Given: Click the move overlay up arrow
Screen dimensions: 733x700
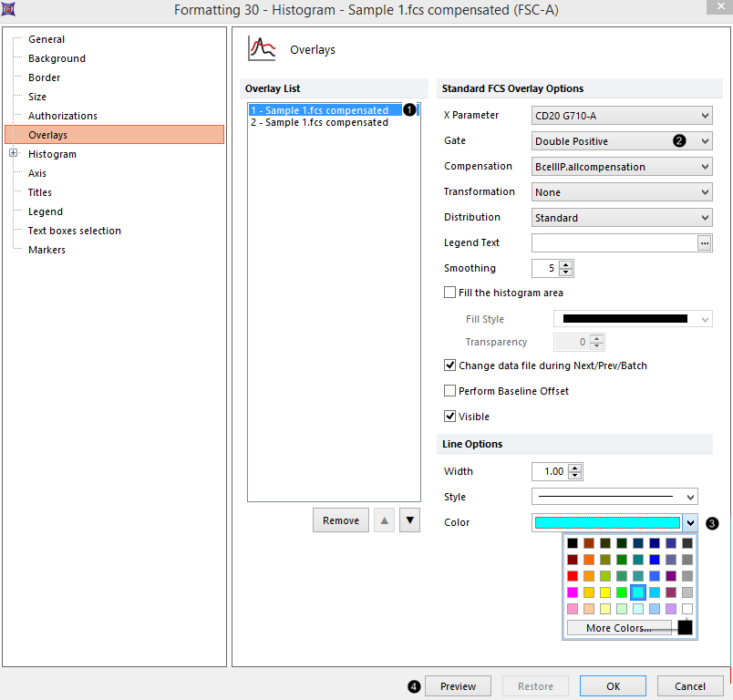Looking at the screenshot, I should (385, 520).
